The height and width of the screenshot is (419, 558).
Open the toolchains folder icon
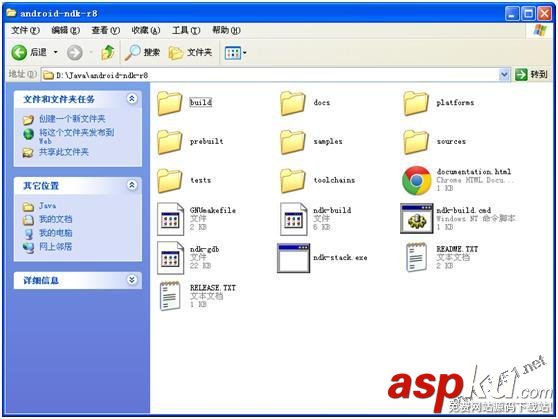coord(293,180)
